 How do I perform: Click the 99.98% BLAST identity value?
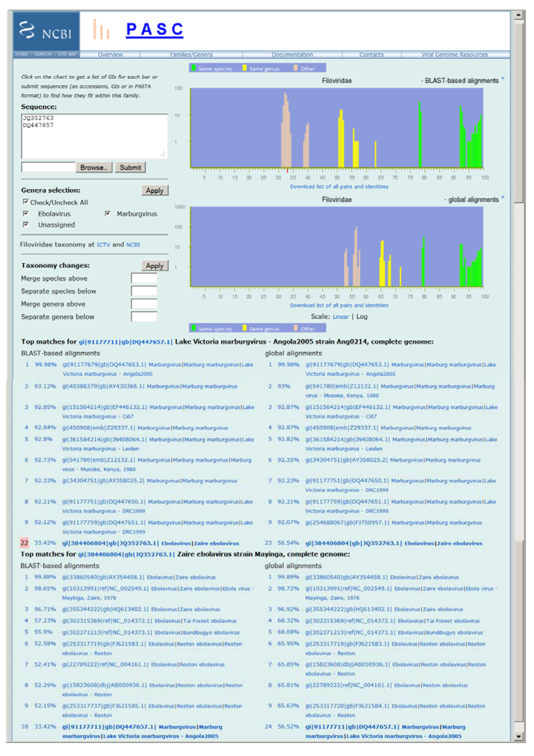pyautogui.click(x=46, y=365)
